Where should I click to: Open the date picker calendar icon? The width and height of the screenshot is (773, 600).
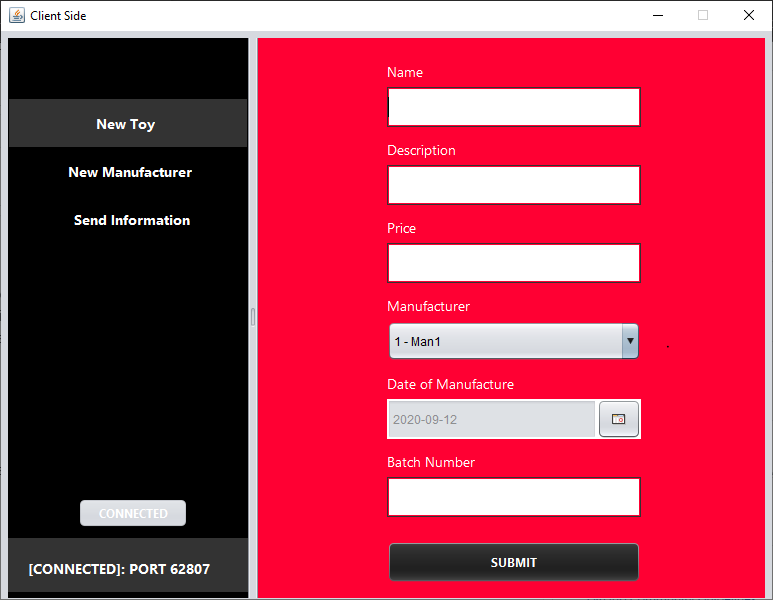(619, 419)
